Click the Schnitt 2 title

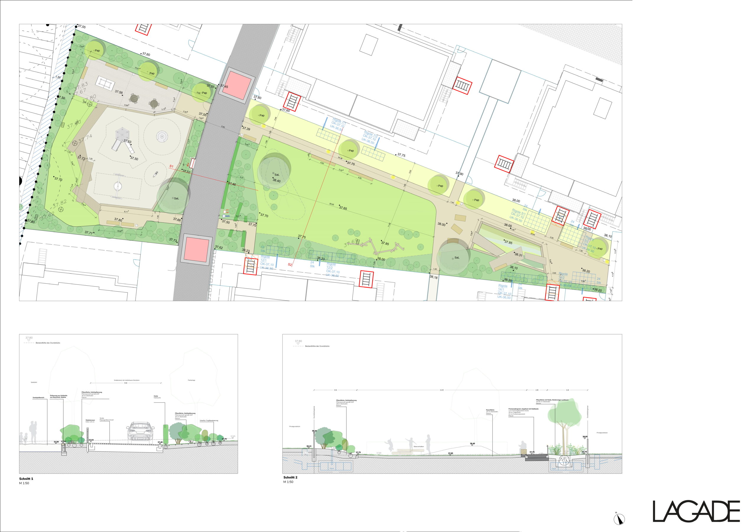click(290, 477)
